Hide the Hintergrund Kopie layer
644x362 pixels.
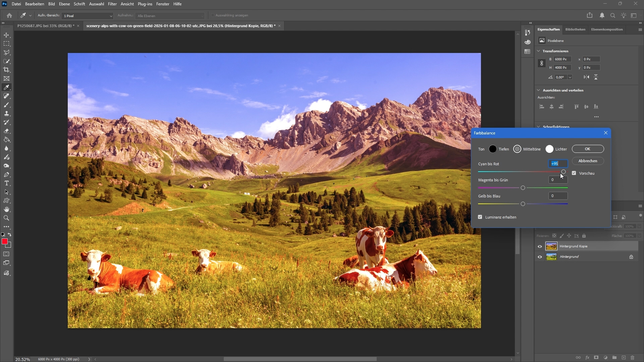[540, 246]
